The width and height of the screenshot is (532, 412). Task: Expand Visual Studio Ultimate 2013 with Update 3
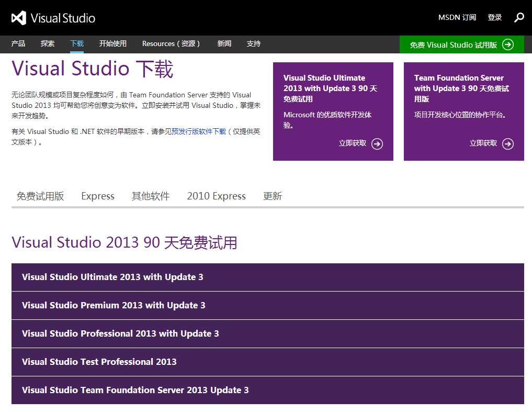point(268,277)
